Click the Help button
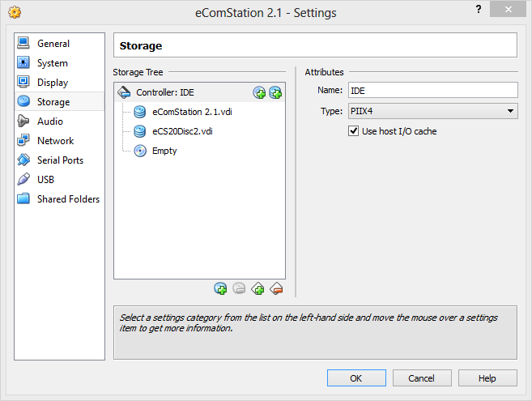The image size is (532, 401). 487,378
